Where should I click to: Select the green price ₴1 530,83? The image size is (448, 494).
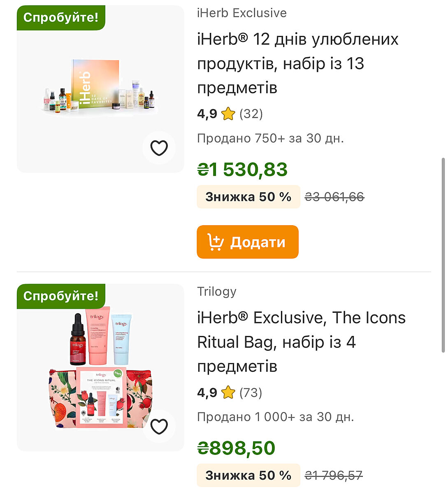click(243, 169)
